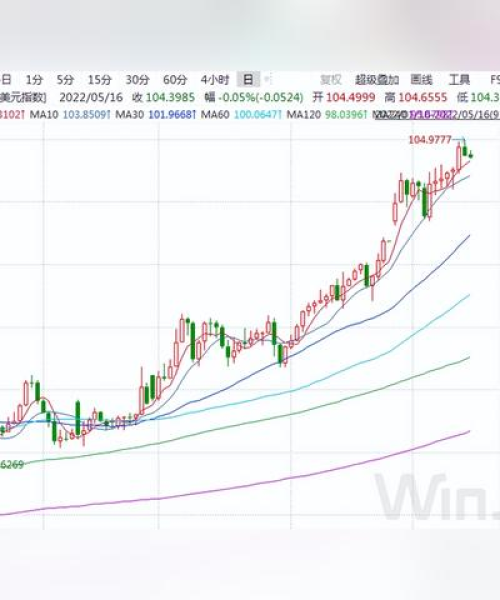Open the 60分 timeframe
Viewport: 500px width, 600px height.
click(x=175, y=80)
